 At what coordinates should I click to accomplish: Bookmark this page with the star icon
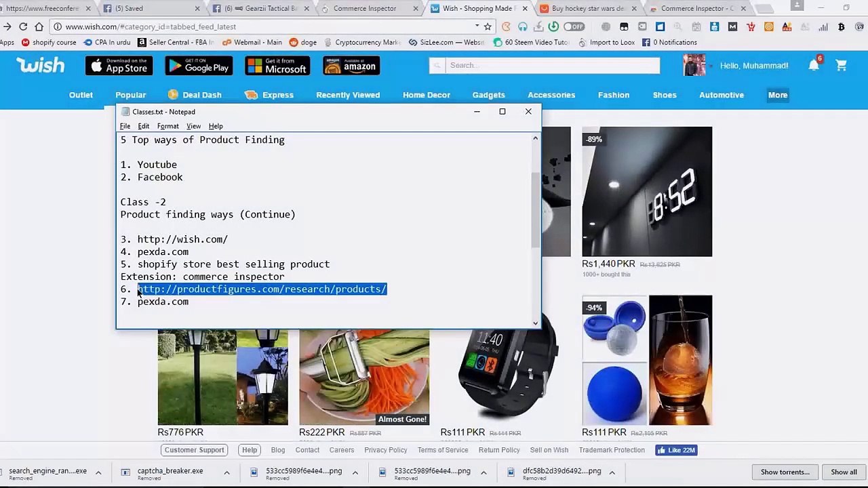[x=488, y=26]
